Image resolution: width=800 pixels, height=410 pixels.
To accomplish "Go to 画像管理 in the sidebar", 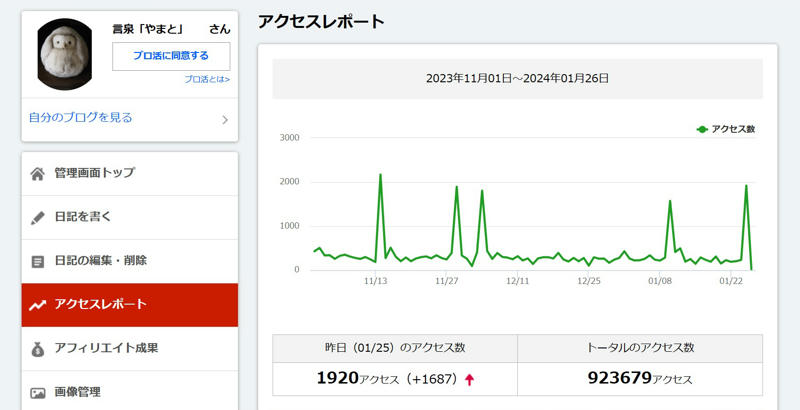I will tap(77, 392).
